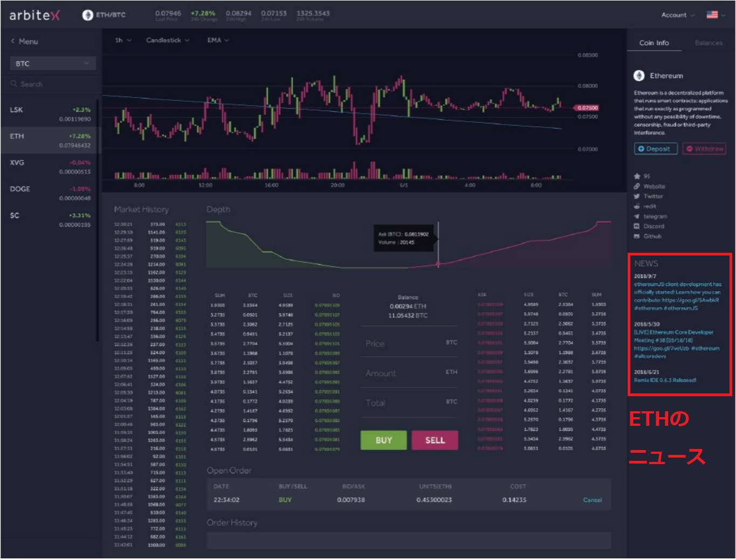Click the 0.07500 current price marker
Screen dimensions: 736x560
(x=587, y=108)
